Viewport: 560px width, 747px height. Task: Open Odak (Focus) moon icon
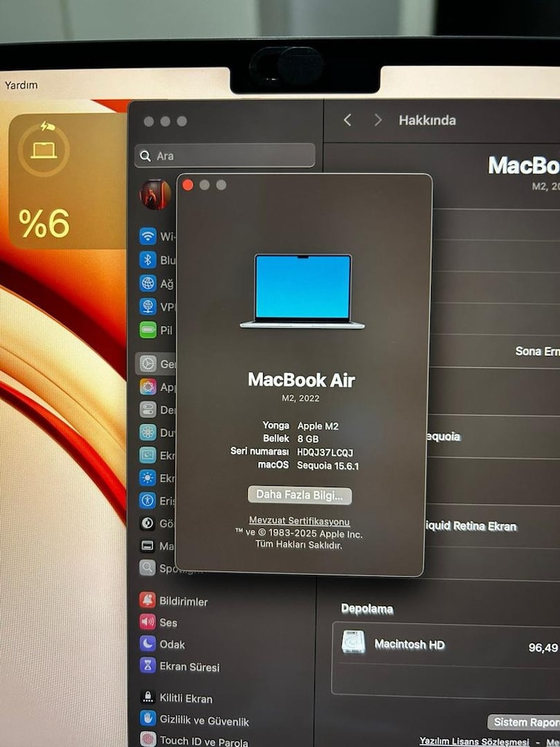(147, 643)
